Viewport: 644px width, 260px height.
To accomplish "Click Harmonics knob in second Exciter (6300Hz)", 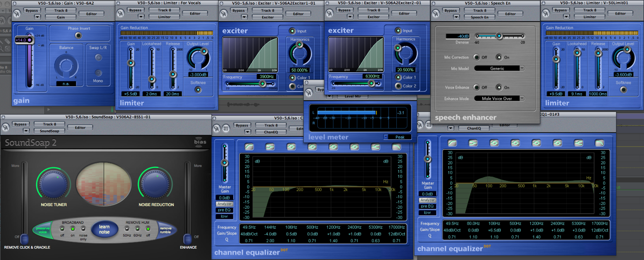I will click(x=405, y=53).
